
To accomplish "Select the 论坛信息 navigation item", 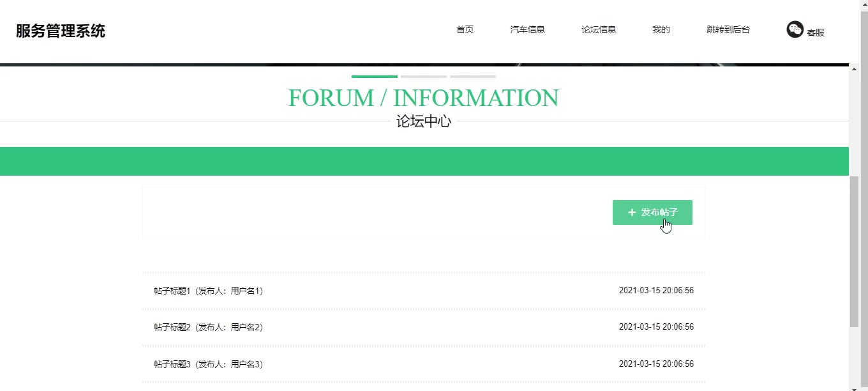I will point(598,29).
